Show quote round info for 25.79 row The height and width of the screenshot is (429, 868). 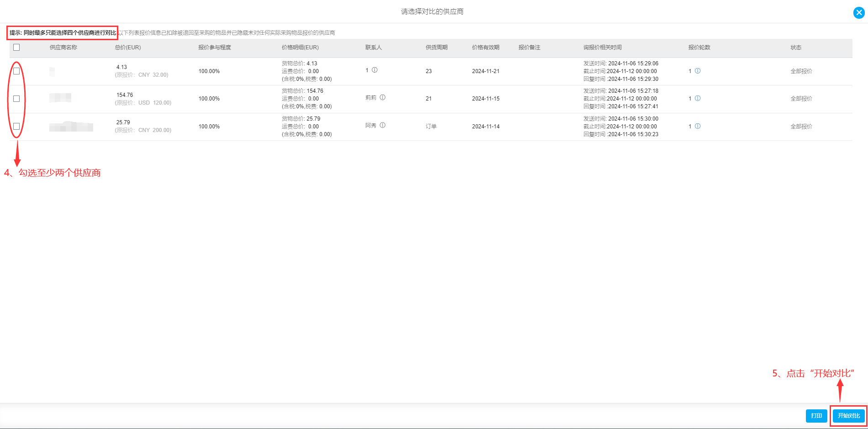[698, 126]
